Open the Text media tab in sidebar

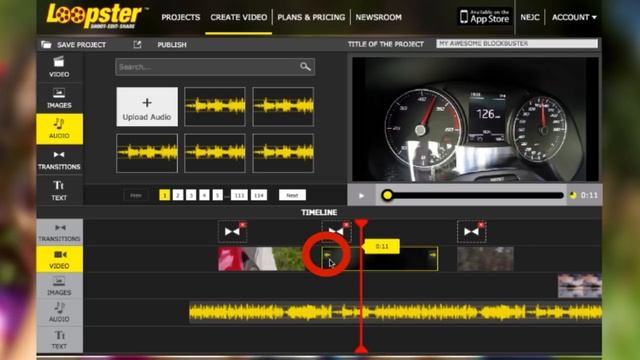pyautogui.click(x=59, y=190)
